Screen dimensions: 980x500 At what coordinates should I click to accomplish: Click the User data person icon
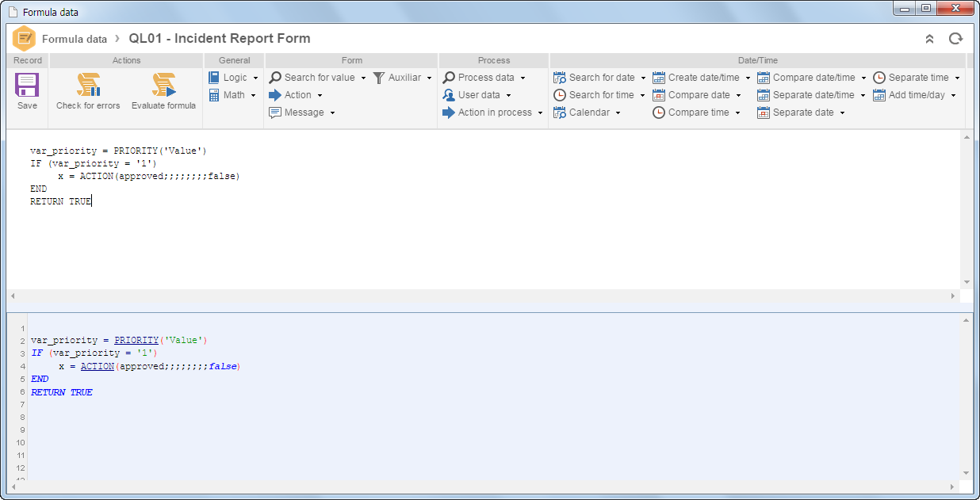449,95
